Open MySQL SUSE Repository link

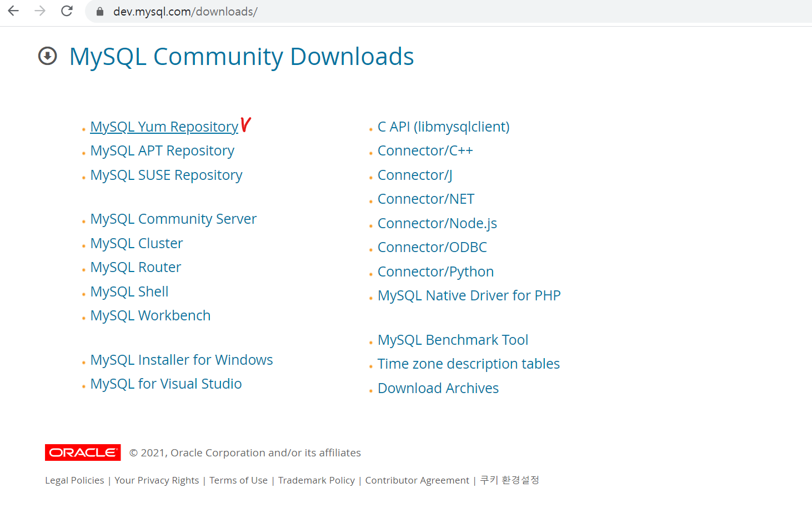coord(166,175)
